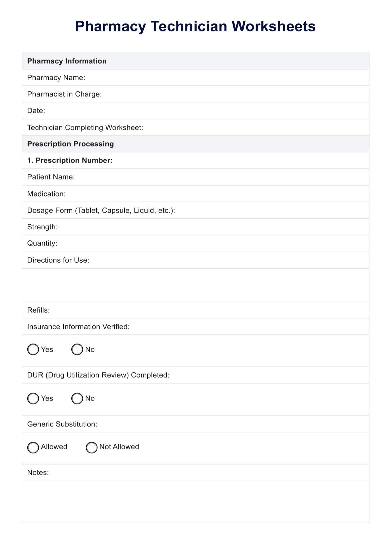
Task: Click the Directions for Use text area
Action: (195, 285)
